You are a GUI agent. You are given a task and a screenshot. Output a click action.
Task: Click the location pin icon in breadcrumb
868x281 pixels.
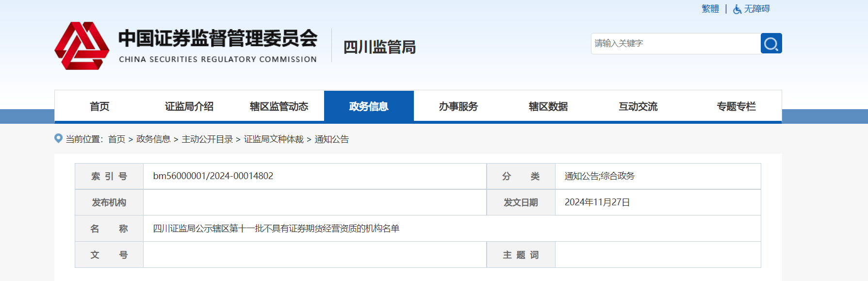coord(58,138)
